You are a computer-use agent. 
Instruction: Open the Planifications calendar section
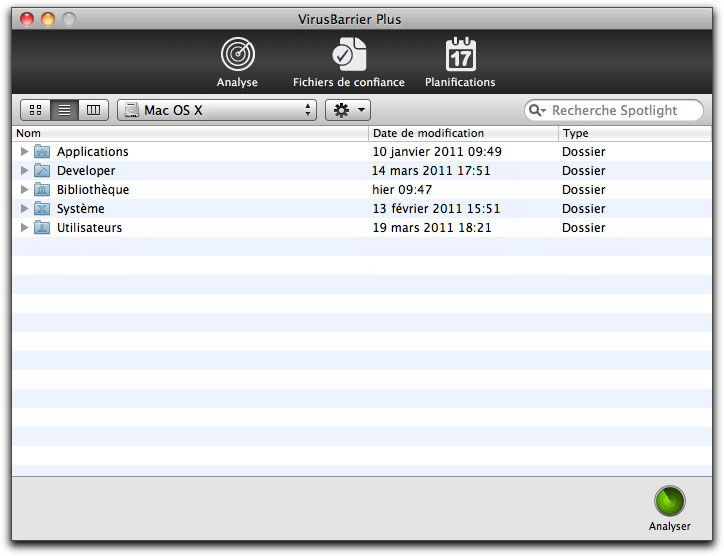[460, 62]
